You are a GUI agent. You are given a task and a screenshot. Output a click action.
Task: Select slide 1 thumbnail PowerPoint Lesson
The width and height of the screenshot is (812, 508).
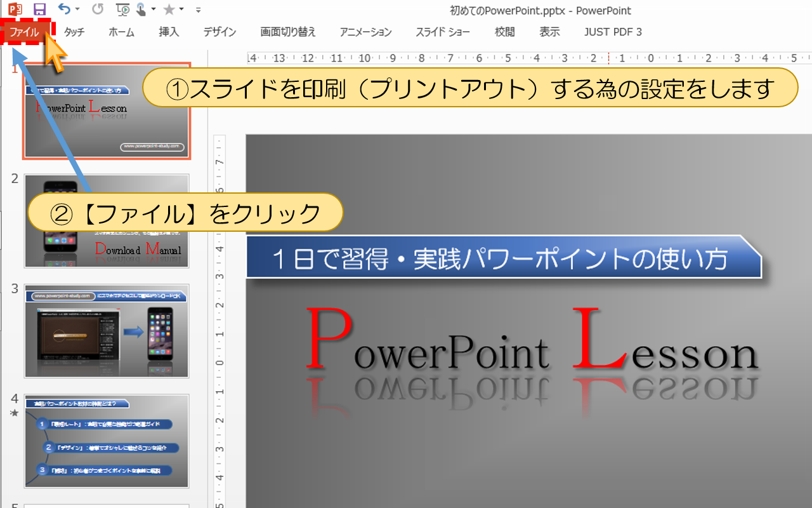pyautogui.click(x=107, y=110)
